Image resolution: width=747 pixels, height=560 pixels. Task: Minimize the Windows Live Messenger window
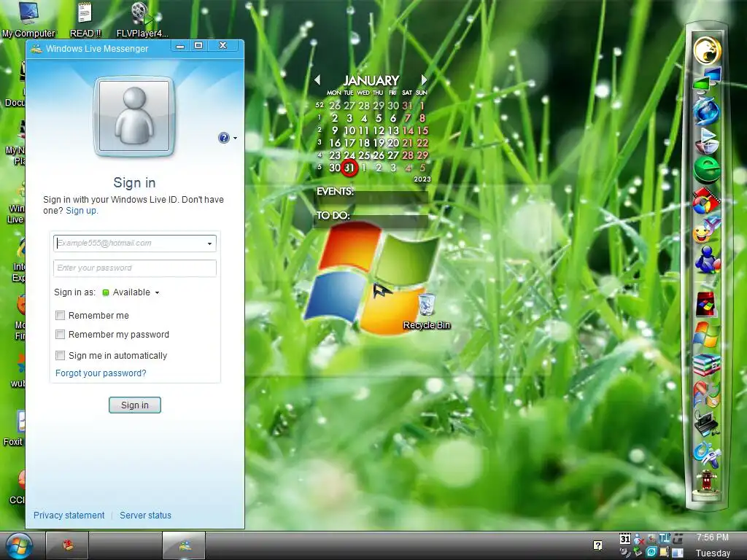click(180, 46)
